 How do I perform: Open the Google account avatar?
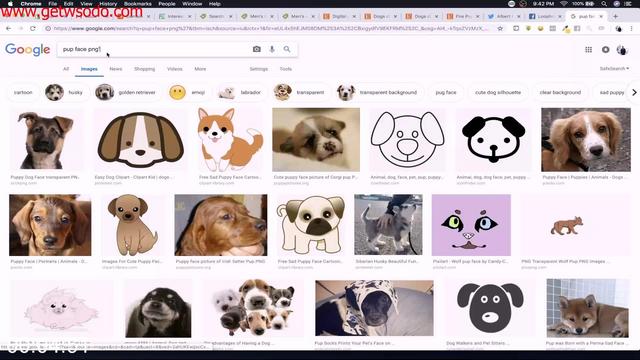tap(622, 50)
